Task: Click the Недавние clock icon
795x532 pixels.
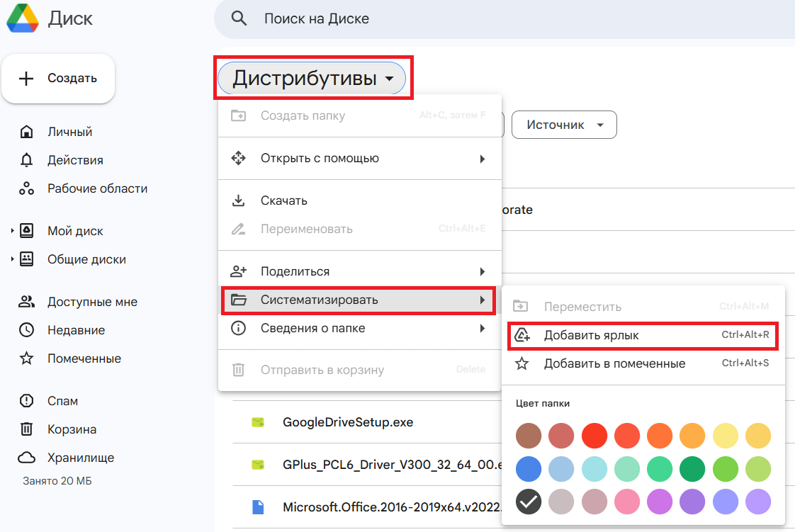Action: click(x=26, y=330)
